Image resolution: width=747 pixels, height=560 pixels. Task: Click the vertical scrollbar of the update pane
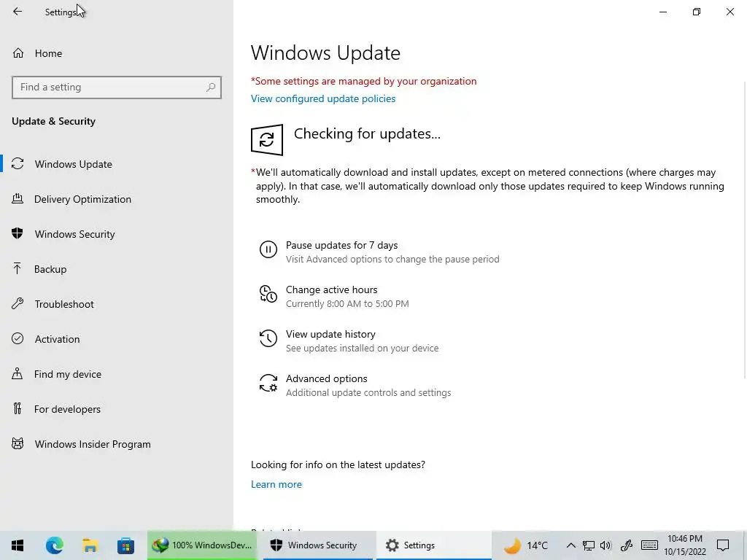pyautogui.click(x=745, y=228)
